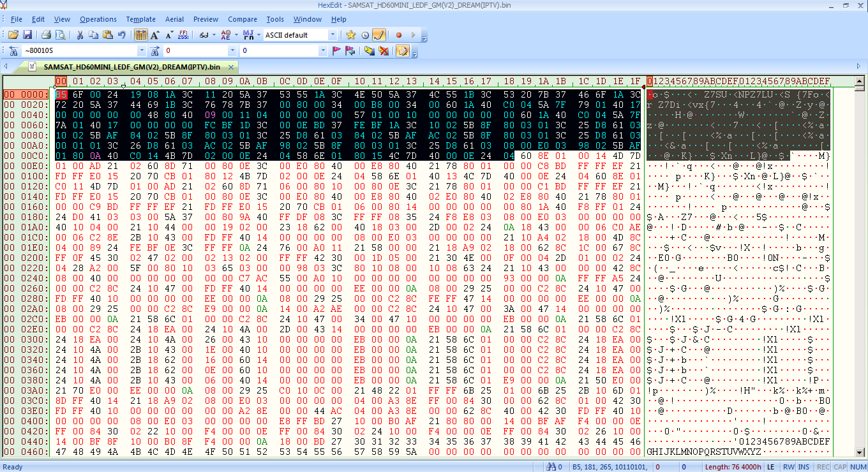Print using the printer icon
The width and height of the screenshot is (868, 472).
click(x=46, y=35)
